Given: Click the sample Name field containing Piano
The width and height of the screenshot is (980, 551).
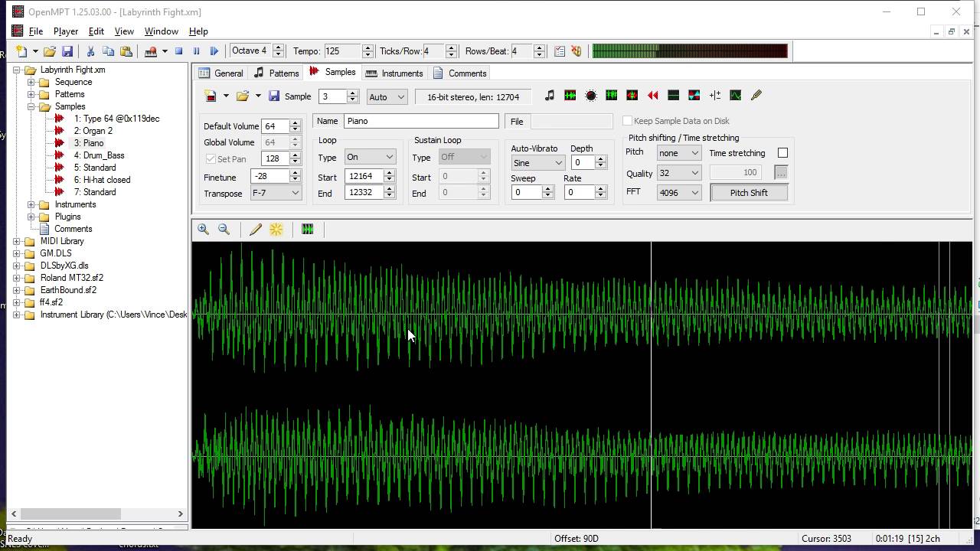Looking at the screenshot, I should (x=421, y=121).
